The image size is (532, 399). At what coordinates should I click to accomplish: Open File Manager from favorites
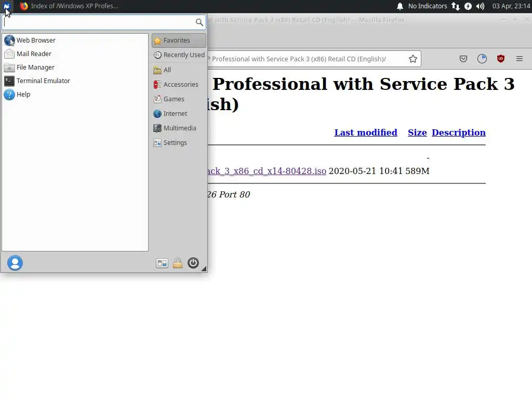(x=75, y=68)
